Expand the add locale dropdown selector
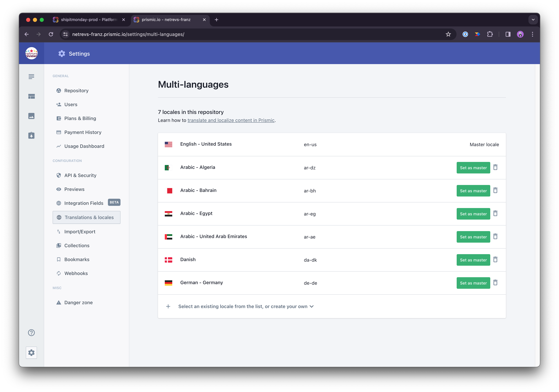 (246, 306)
